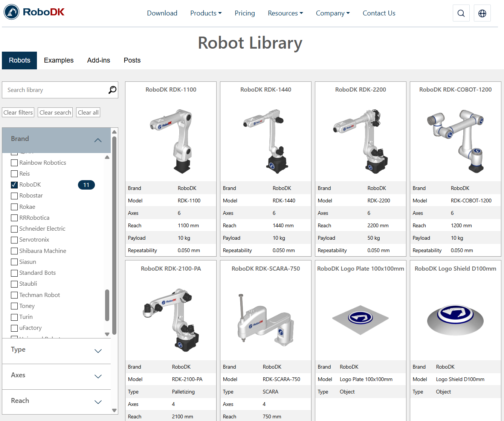Open the RoboDK RDK-1440 title link
504x421 pixels.
266,90
